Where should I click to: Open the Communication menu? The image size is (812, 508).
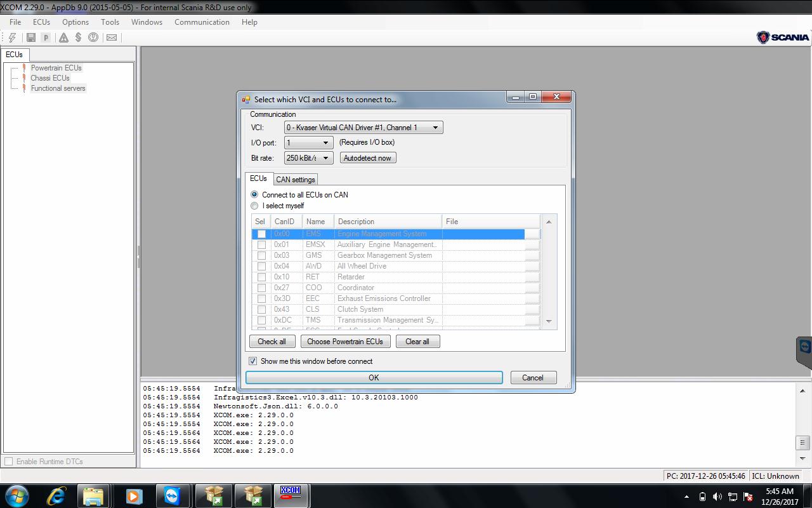click(202, 22)
